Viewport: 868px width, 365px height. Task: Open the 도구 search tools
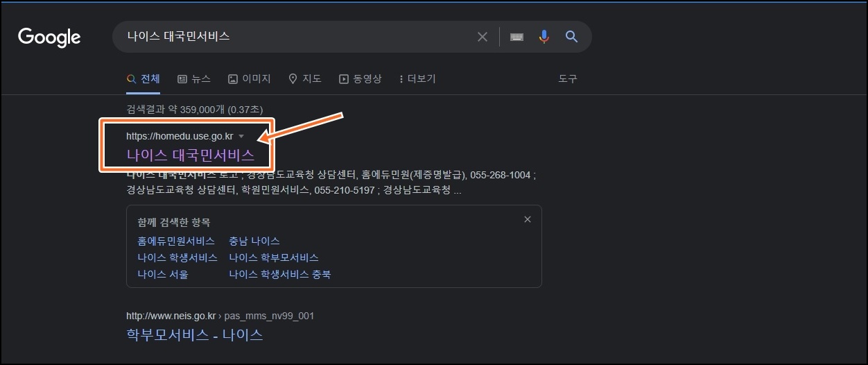point(568,79)
